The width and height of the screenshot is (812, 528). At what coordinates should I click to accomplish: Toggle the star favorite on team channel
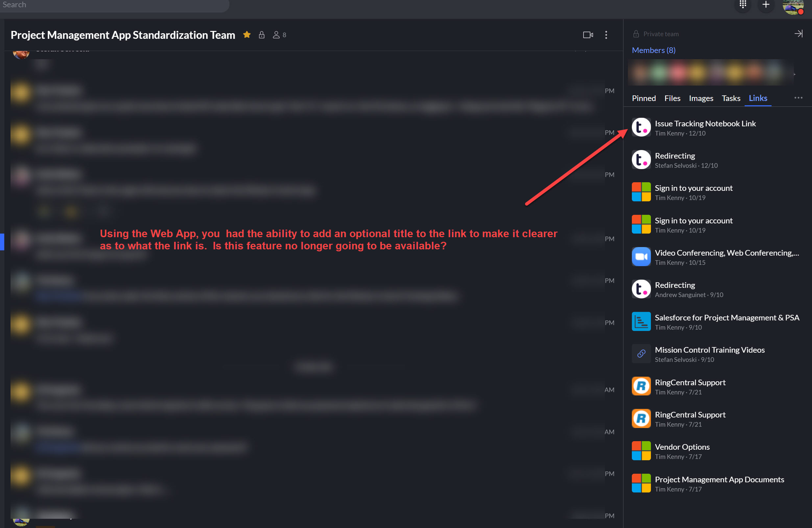pyautogui.click(x=248, y=34)
